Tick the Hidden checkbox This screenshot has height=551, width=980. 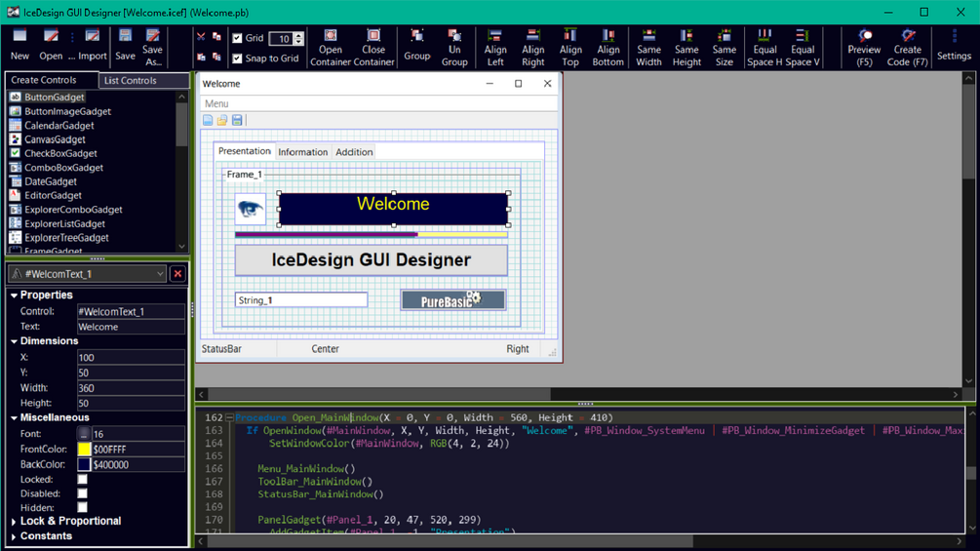[x=83, y=507]
